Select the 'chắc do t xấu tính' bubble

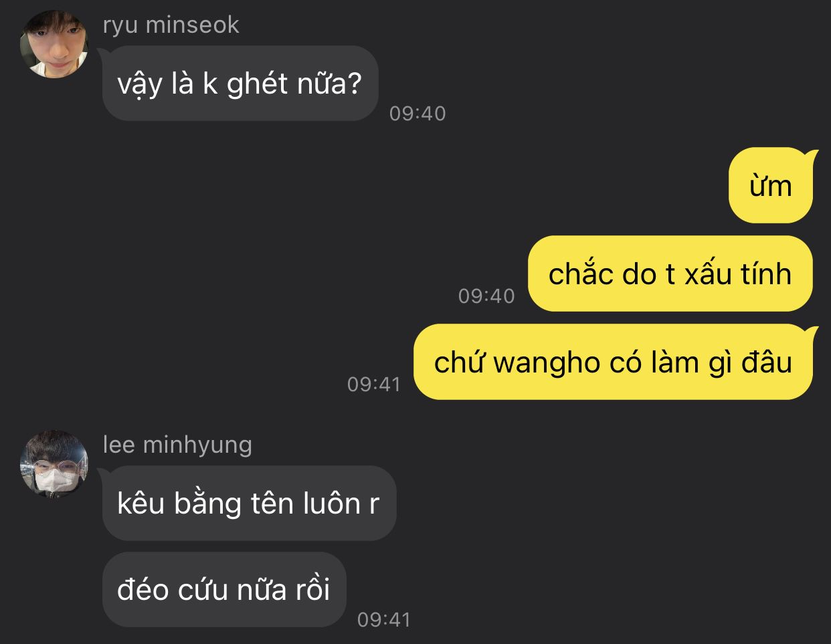click(x=670, y=274)
